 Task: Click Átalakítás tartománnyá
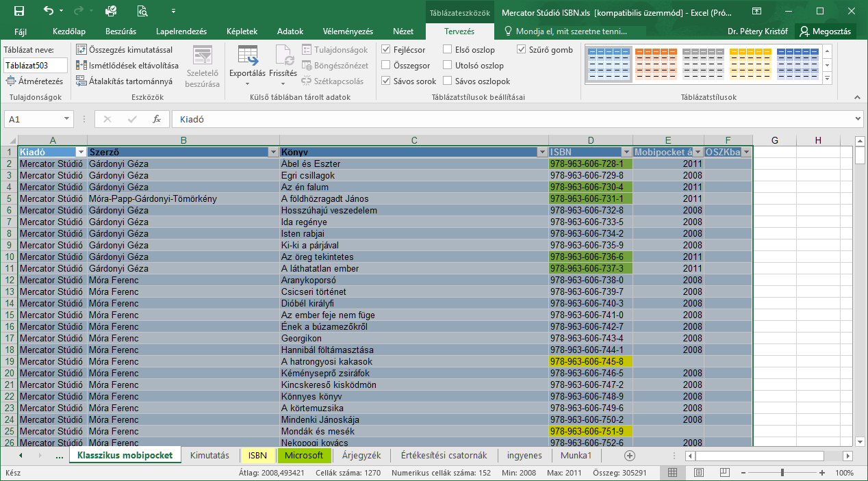[x=124, y=81]
